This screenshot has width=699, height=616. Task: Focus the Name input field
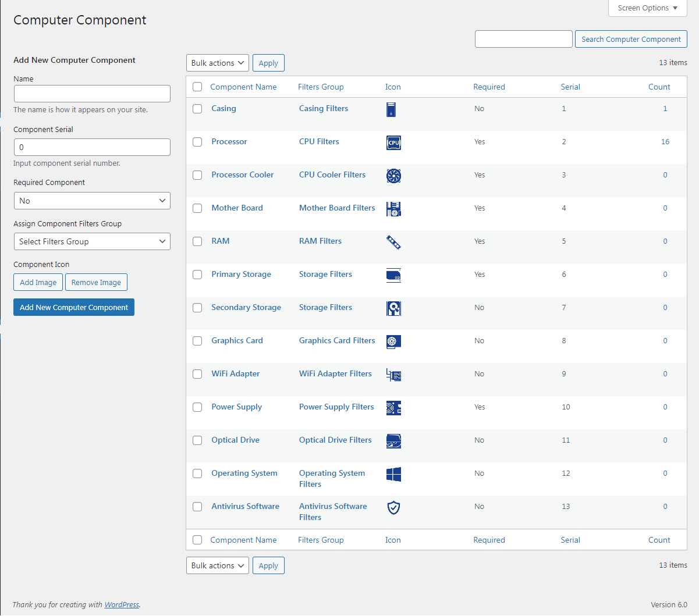coord(92,94)
